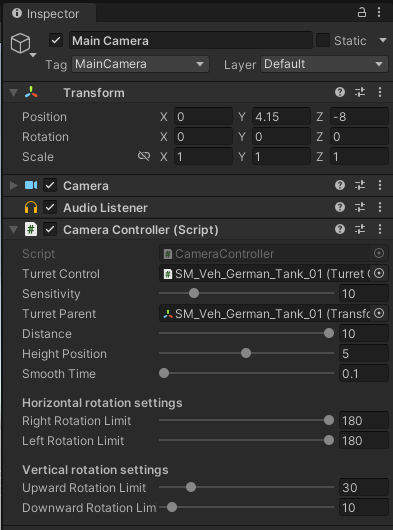Click the Upward Rotation Limit field showing 30
The width and height of the screenshot is (393, 530).
tap(364, 487)
